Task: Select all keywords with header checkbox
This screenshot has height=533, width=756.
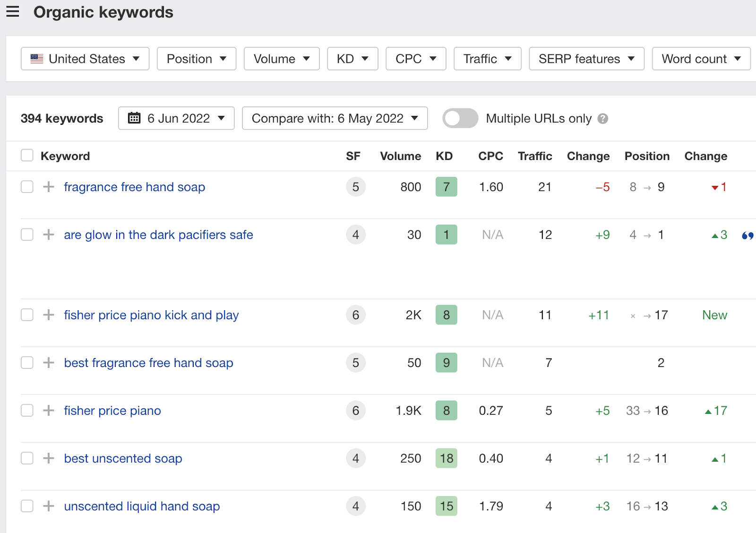Action: [27, 155]
